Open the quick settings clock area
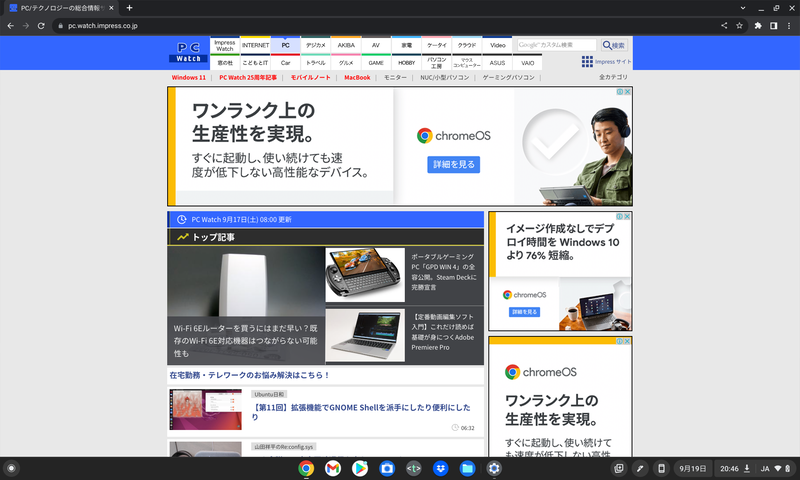 729,468
